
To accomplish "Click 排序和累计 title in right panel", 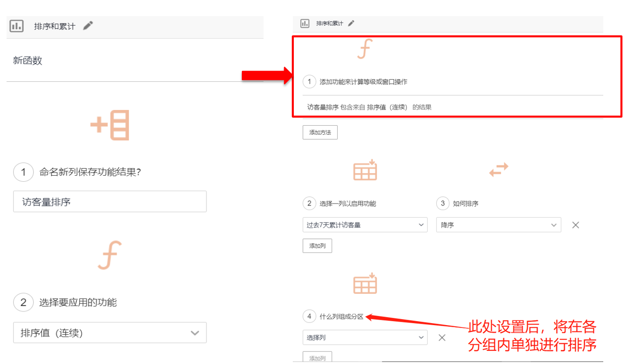I will pos(330,23).
